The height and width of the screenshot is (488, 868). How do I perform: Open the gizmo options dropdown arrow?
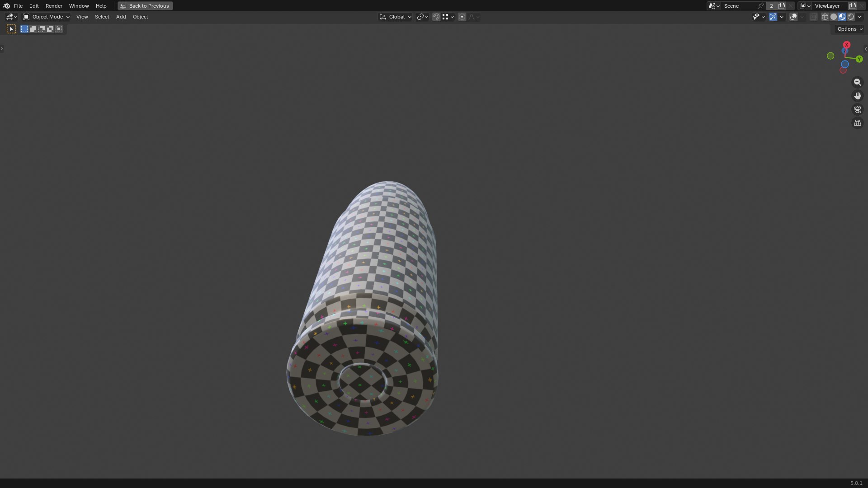782,17
